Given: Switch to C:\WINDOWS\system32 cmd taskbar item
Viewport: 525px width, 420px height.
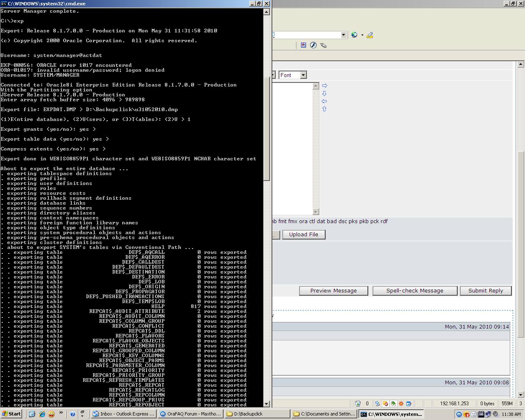Looking at the screenshot, I should (x=391, y=414).
